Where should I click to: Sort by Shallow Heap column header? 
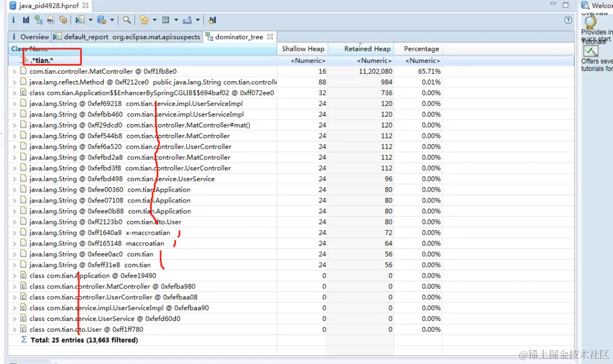pyautogui.click(x=303, y=49)
